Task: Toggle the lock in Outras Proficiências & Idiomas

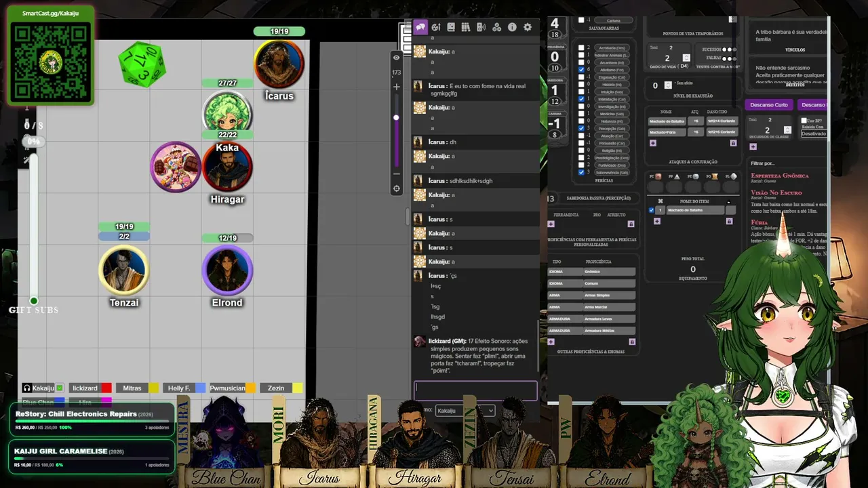Action: [632, 342]
